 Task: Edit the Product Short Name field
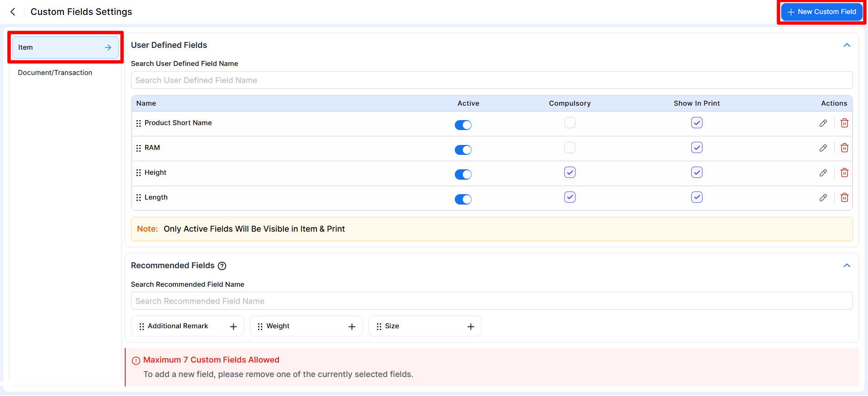tap(823, 123)
